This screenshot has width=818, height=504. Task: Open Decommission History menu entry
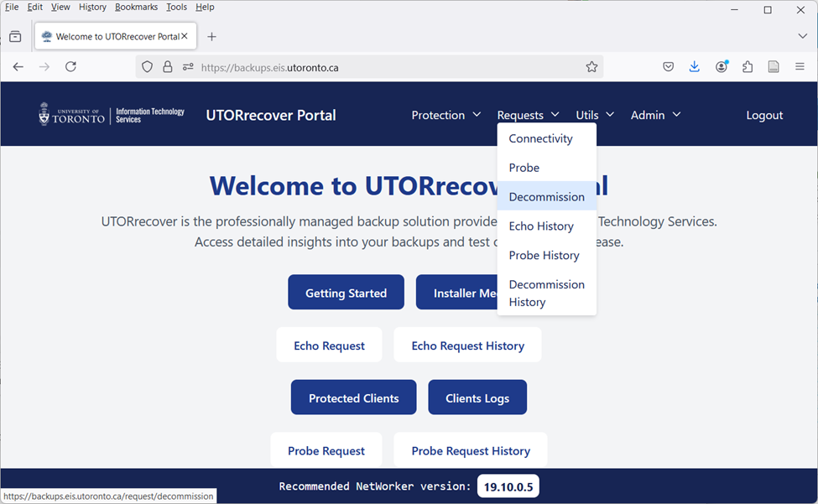[x=546, y=293]
